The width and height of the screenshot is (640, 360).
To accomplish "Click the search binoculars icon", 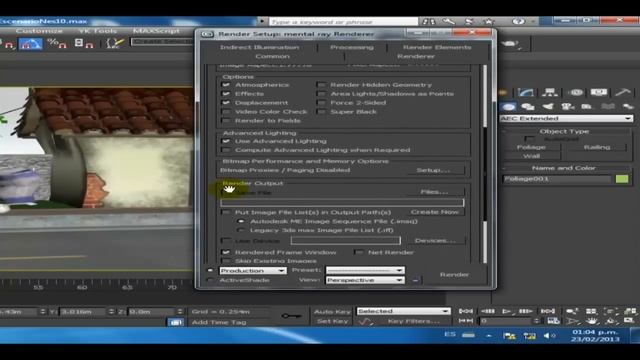I will (429, 22).
